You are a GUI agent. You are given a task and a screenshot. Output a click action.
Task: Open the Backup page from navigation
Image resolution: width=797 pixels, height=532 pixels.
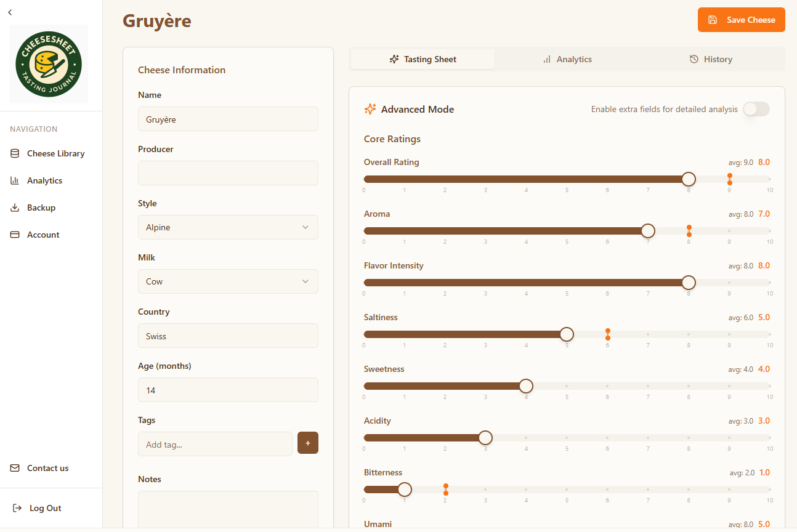[51, 208]
